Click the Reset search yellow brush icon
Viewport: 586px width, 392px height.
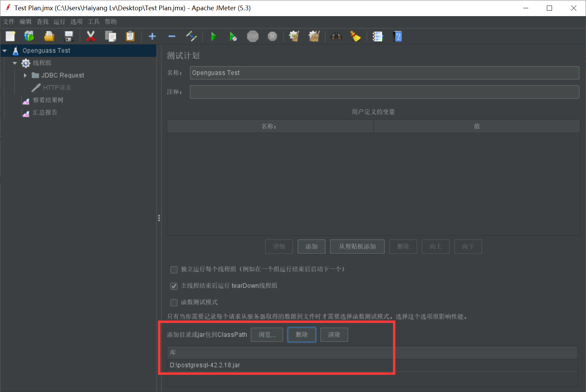coord(356,36)
